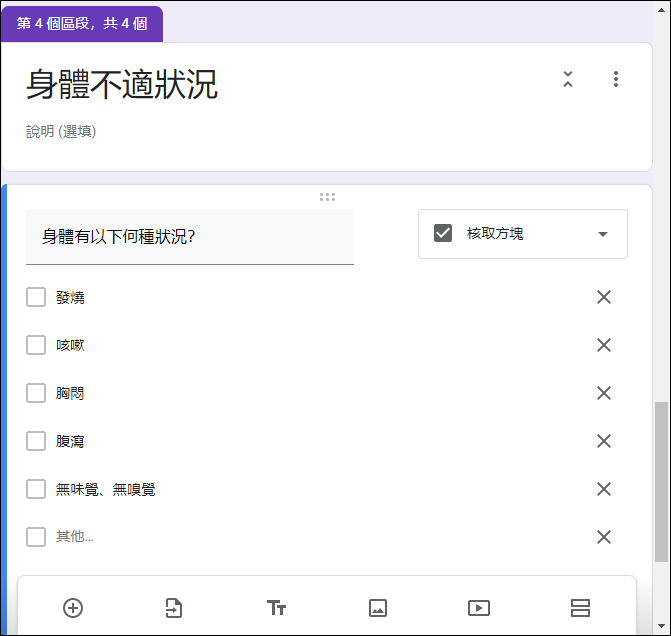Screen dimensions: 671x636
Task: Remove the 胸悶 option
Action: pos(604,393)
